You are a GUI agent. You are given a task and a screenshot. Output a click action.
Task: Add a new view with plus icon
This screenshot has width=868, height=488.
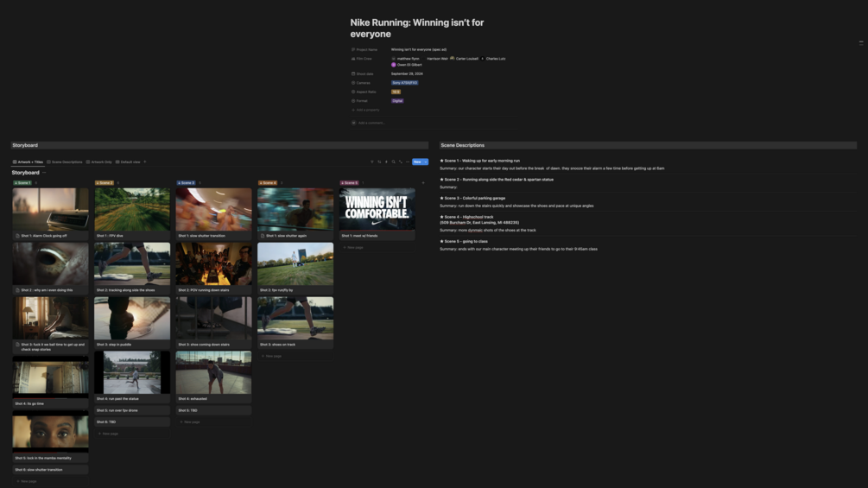145,162
